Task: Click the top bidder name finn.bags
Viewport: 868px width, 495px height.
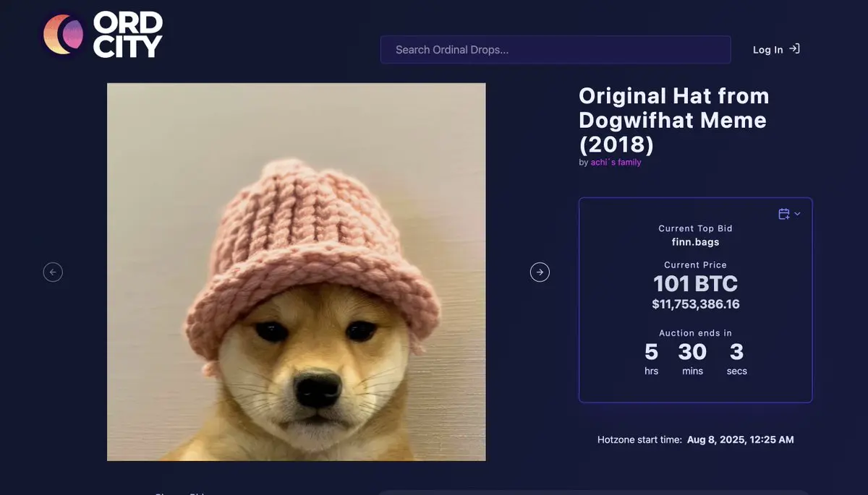Action: pos(695,242)
